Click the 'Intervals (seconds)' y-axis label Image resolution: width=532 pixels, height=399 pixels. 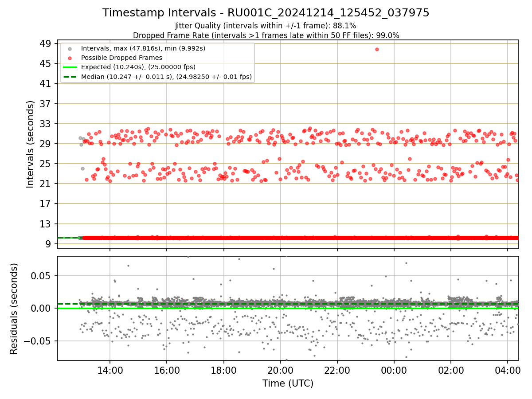30,144
